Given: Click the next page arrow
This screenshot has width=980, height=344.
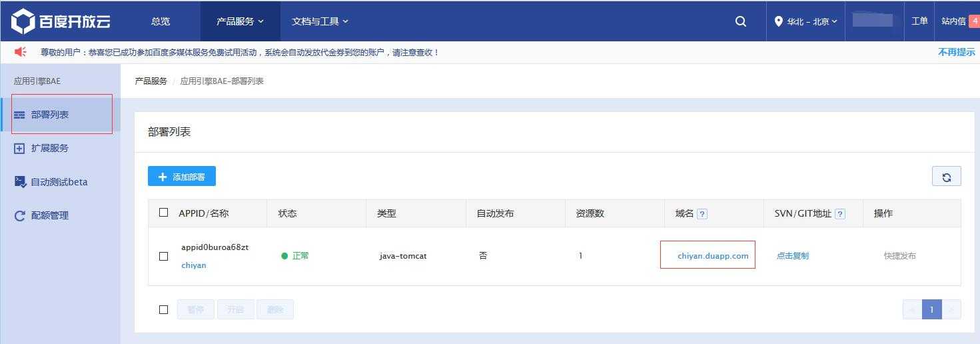Looking at the screenshot, I should coord(952,309).
